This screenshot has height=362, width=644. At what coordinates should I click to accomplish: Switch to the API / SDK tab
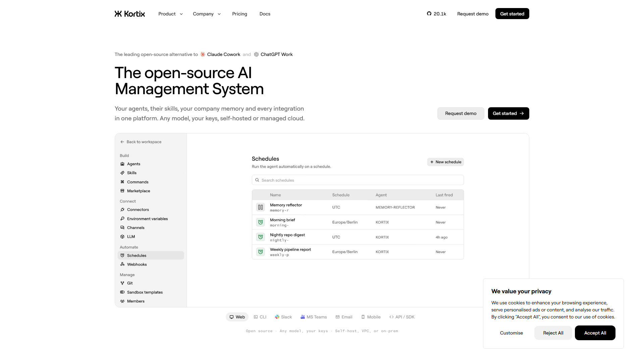click(402, 317)
